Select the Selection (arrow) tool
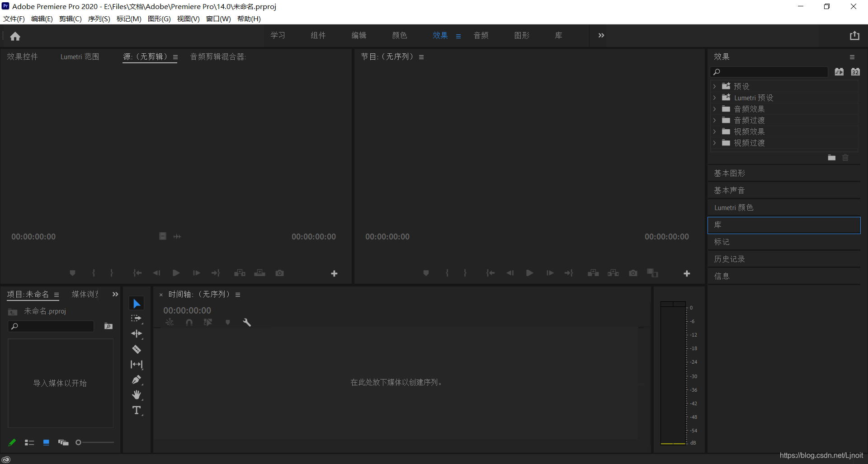Viewport: 868px width, 464px height. coord(137,304)
